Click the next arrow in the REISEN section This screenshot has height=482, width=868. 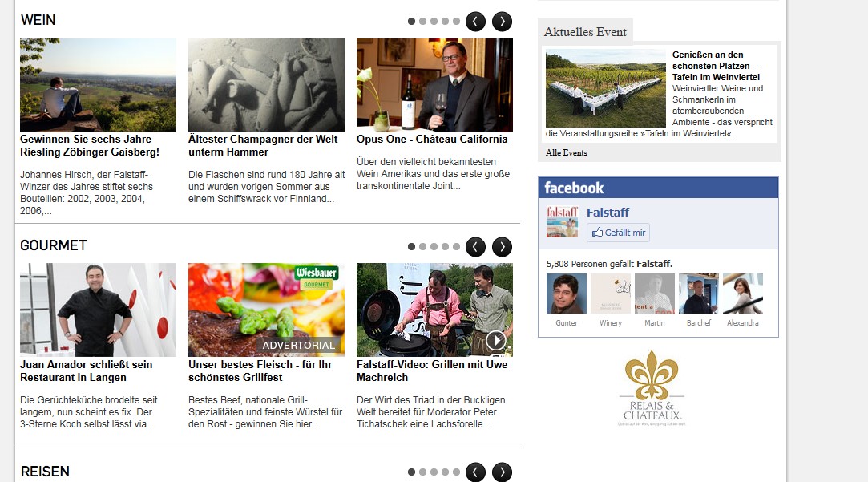coord(502,472)
